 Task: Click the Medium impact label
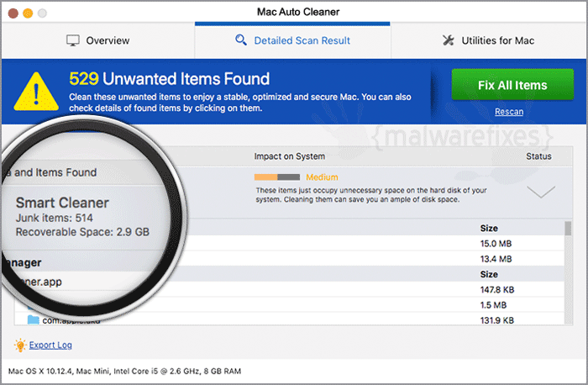[x=322, y=177]
